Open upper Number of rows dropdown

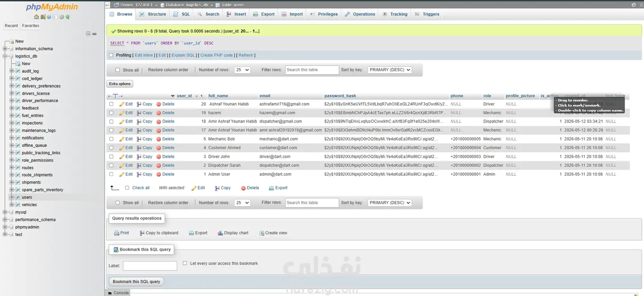click(x=242, y=70)
